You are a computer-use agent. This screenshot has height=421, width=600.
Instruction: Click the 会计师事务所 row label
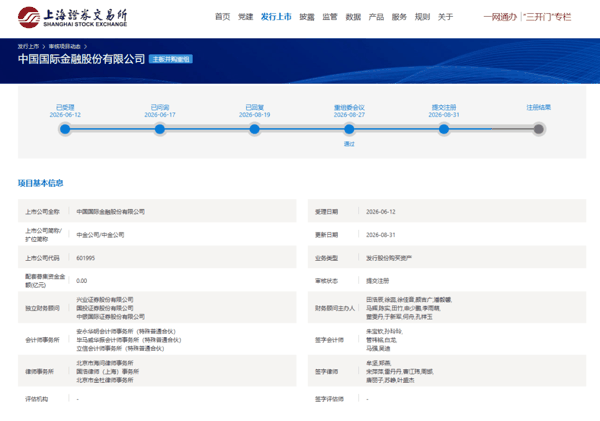tap(42, 340)
